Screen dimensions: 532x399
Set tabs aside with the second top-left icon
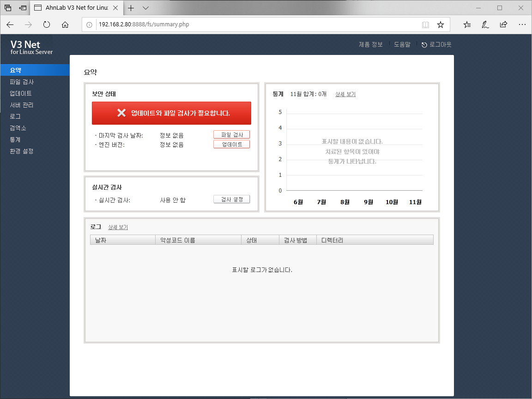(23, 7)
